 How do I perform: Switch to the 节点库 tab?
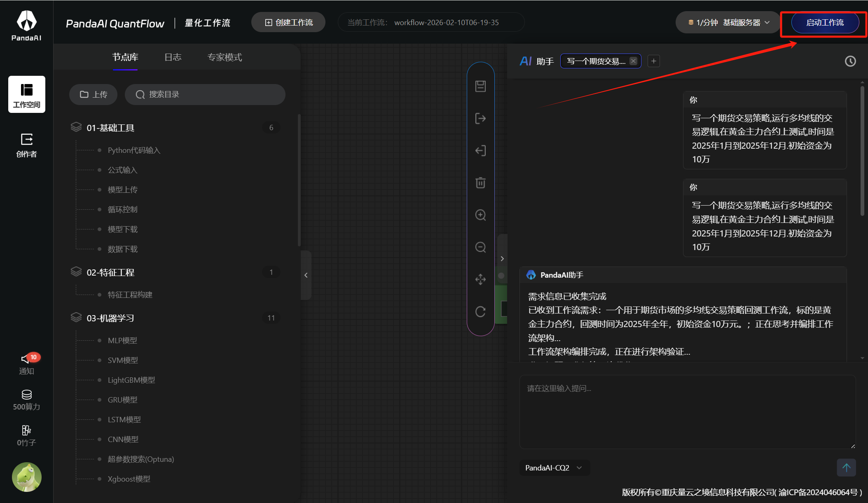[125, 57]
